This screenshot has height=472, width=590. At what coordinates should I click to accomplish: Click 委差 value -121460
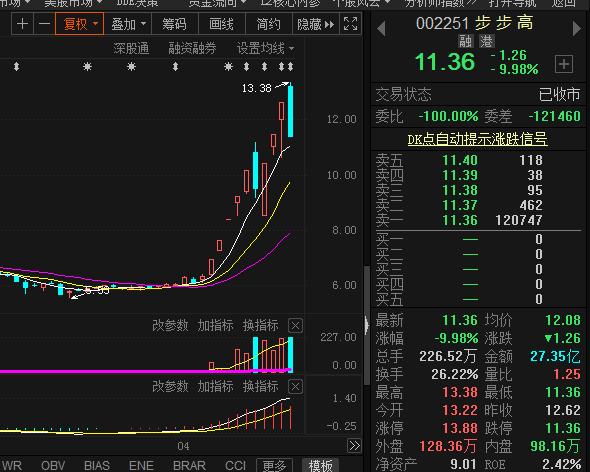point(554,116)
